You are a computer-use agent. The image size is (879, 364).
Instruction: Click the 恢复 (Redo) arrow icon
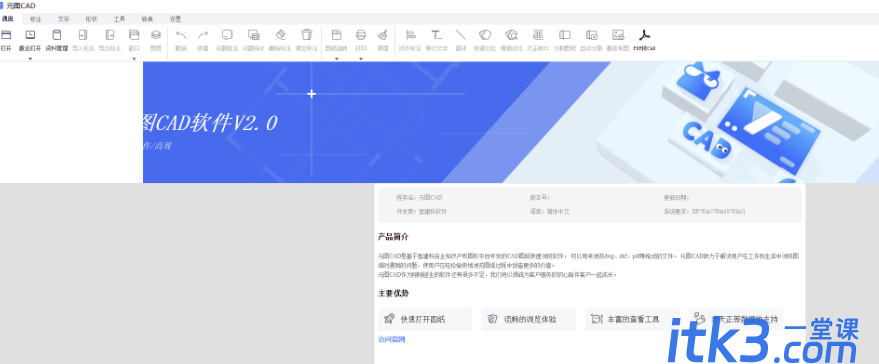click(203, 35)
